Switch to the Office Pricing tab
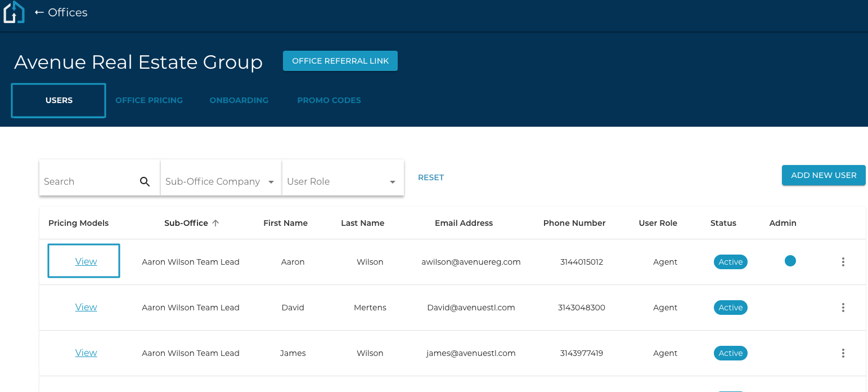 pos(149,100)
